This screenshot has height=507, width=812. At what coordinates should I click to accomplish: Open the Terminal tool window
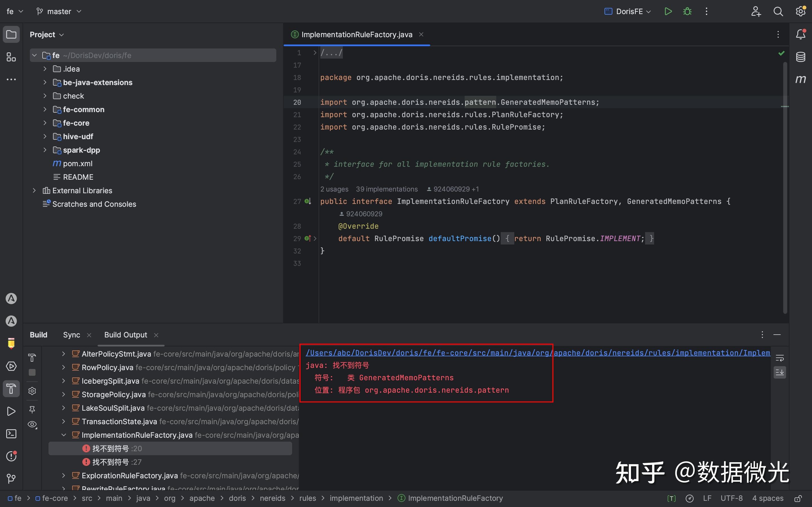point(11,433)
